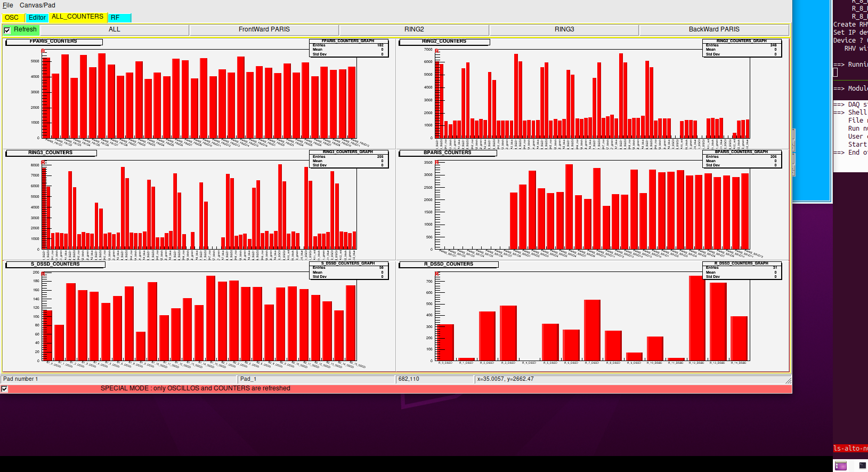868x472 pixels.
Task: Switch to the Editor tab
Action: [x=37, y=18]
